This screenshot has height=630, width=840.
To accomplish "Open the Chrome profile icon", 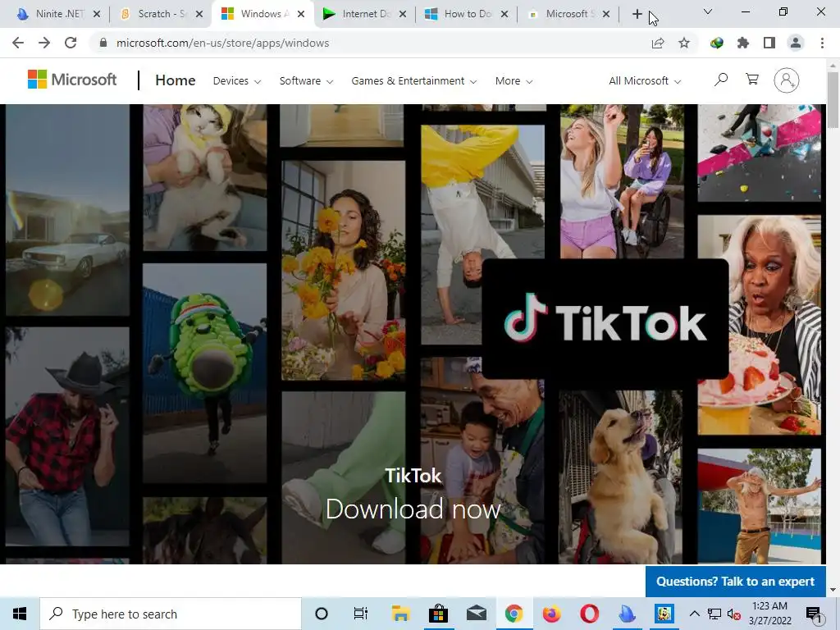I will pos(796,43).
